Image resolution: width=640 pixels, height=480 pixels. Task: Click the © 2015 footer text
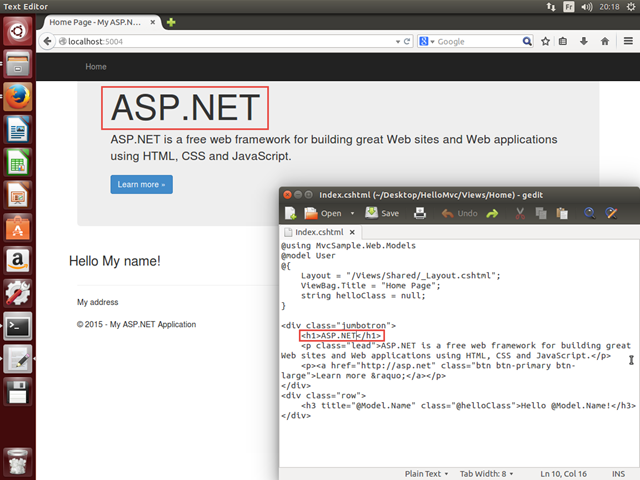pyautogui.click(x=136, y=324)
